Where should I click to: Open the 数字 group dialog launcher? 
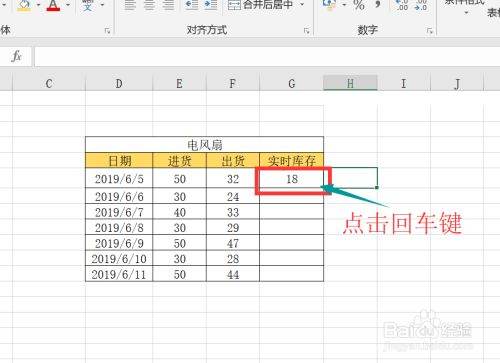point(430,31)
